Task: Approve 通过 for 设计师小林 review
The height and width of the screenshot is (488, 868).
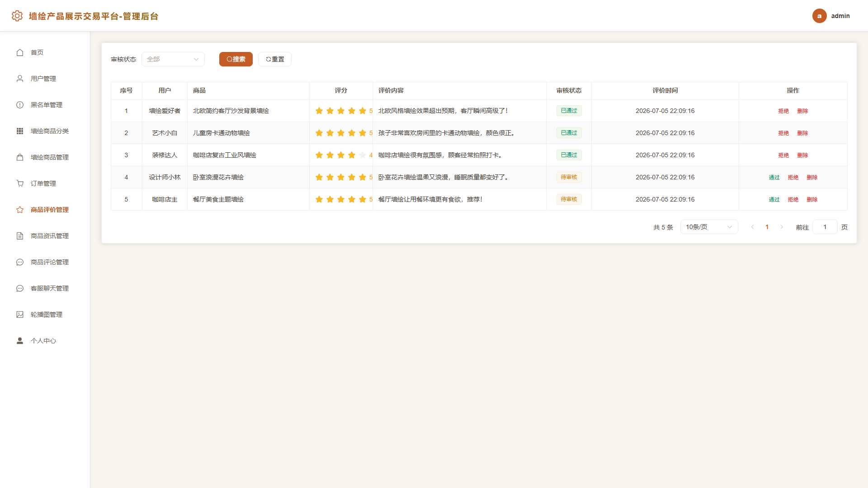Action: (774, 178)
